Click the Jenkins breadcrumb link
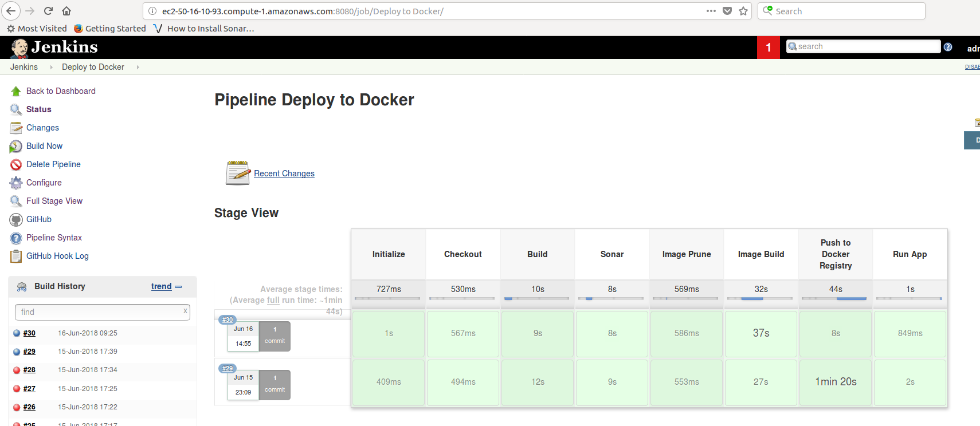 (24, 67)
